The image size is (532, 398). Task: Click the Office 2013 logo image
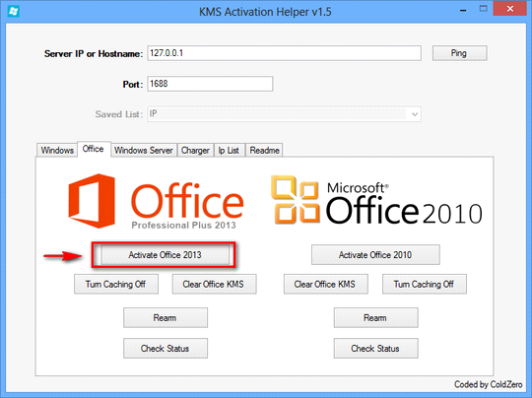pyautogui.click(x=156, y=202)
